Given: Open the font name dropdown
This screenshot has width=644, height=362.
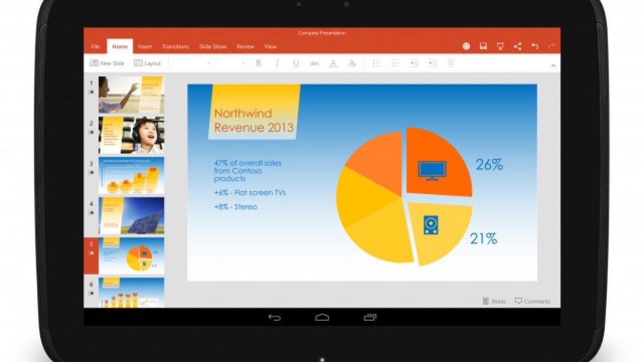Looking at the screenshot, I should [193, 63].
